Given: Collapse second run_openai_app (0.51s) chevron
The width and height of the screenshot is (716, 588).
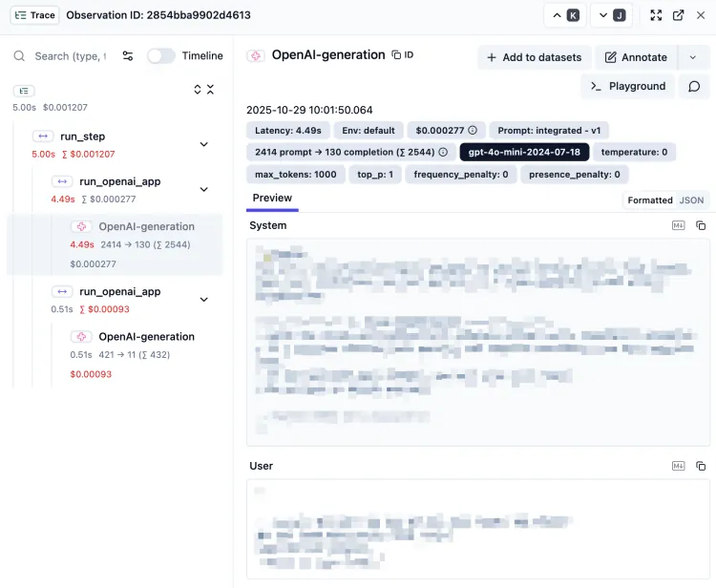Looking at the screenshot, I should click(x=204, y=300).
